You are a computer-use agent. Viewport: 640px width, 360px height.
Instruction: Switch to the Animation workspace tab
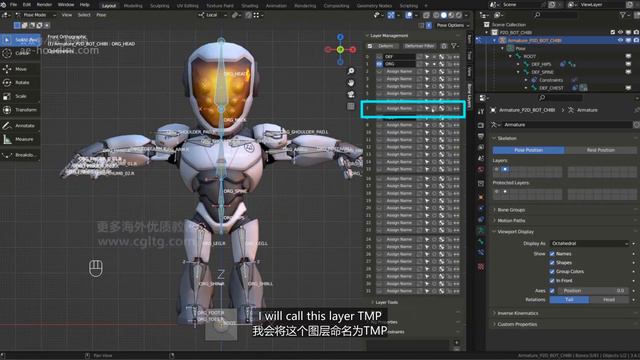tap(276, 6)
